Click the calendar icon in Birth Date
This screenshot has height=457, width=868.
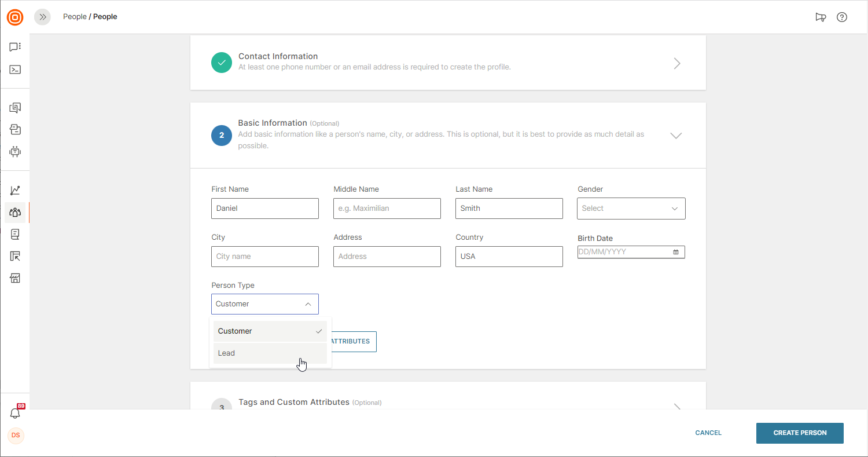pyautogui.click(x=676, y=252)
